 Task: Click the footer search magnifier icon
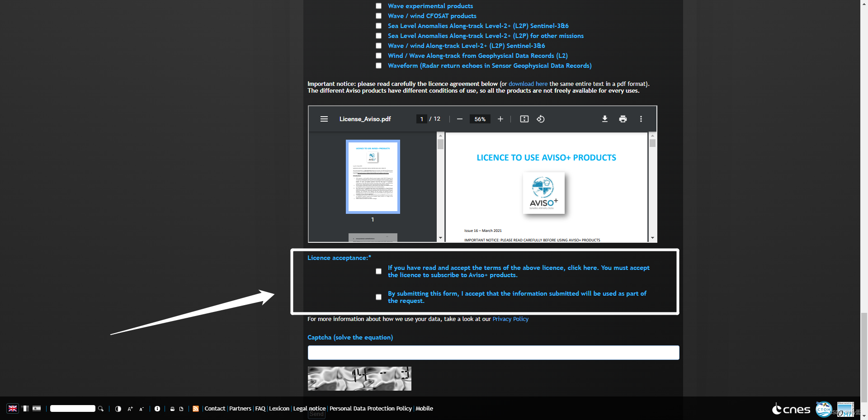click(x=101, y=409)
